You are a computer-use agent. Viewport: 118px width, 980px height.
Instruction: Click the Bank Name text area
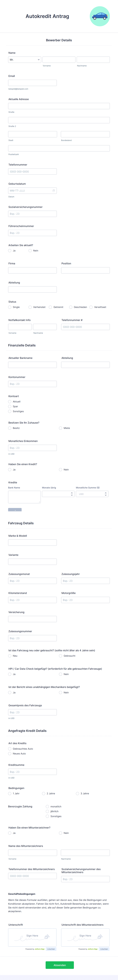click(x=24, y=497)
